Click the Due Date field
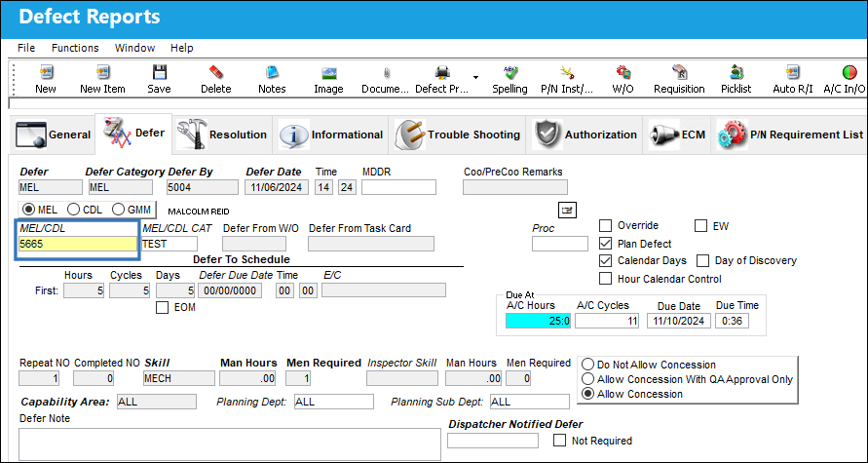 click(x=679, y=321)
